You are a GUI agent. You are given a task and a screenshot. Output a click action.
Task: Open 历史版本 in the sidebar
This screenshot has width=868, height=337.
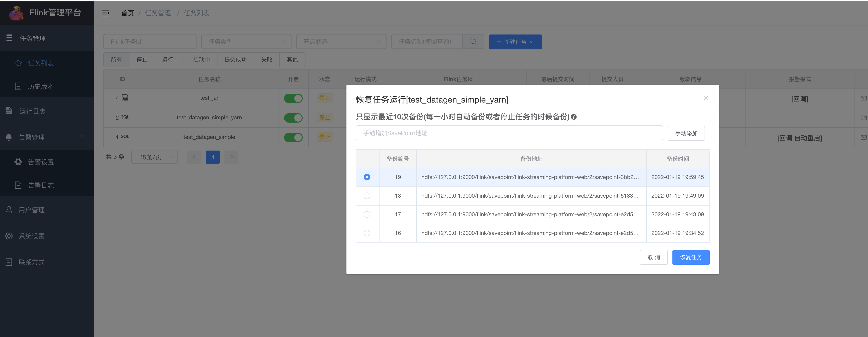coord(47,86)
